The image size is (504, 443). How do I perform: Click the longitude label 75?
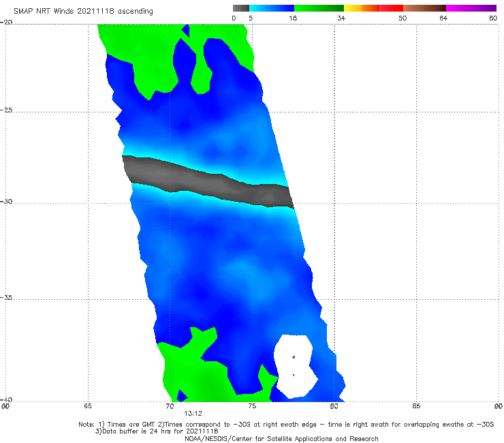252,406
